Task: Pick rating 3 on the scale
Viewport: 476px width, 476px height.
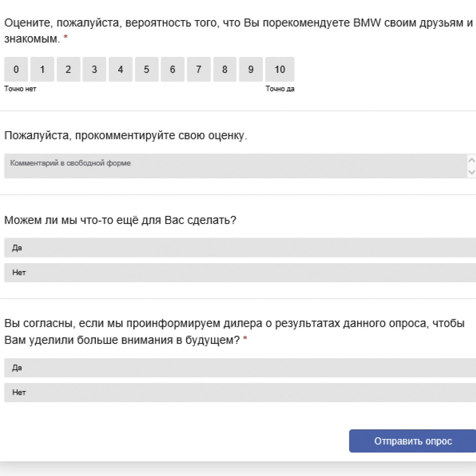Action: (x=94, y=69)
